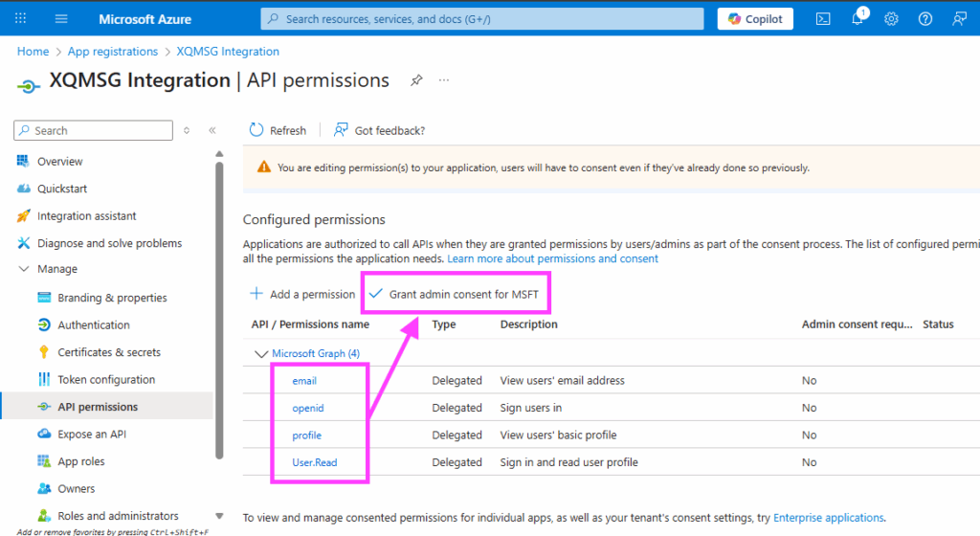Select Authentication in the sidebar

94,325
